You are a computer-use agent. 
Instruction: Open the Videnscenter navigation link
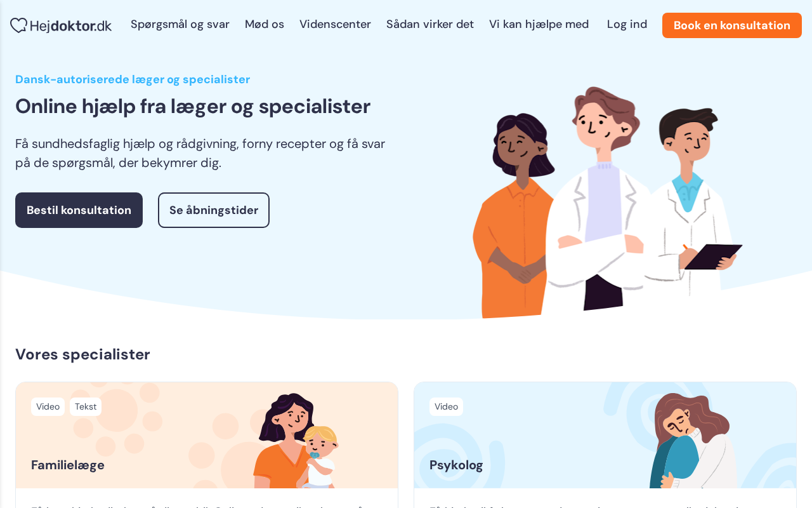(335, 24)
